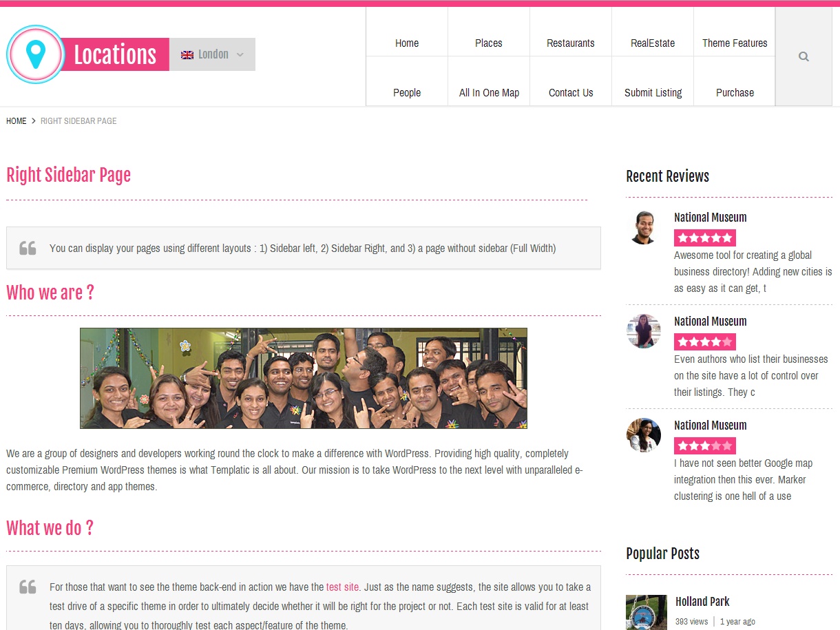The image size is (840, 630).
Task: Click the Who we are ? heading
Action: tap(50, 293)
